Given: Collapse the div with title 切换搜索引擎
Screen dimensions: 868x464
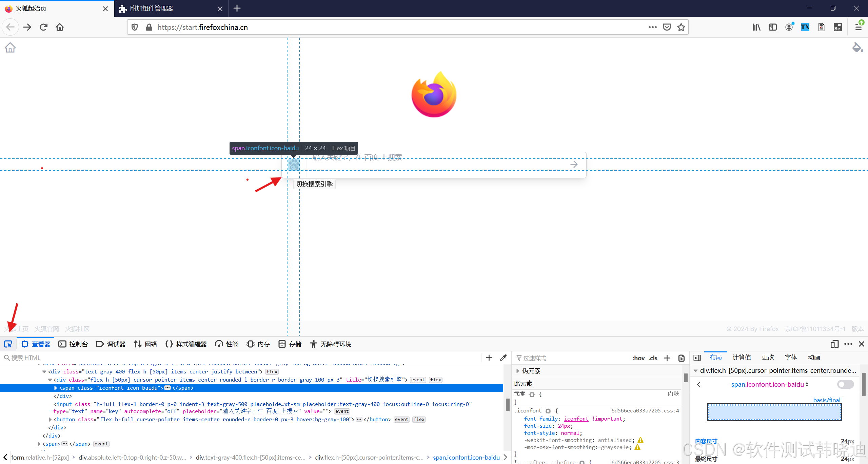Looking at the screenshot, I should coord(50,380).
